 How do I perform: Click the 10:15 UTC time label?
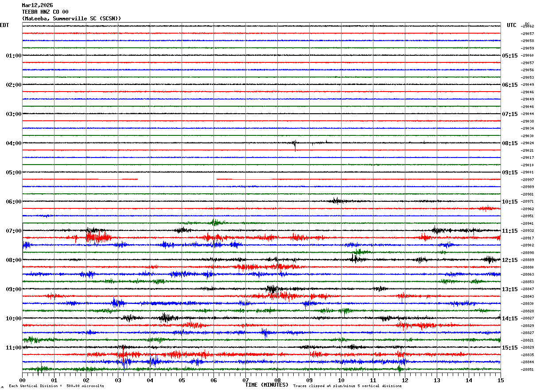pyautogui.click(x=510, y=202)
